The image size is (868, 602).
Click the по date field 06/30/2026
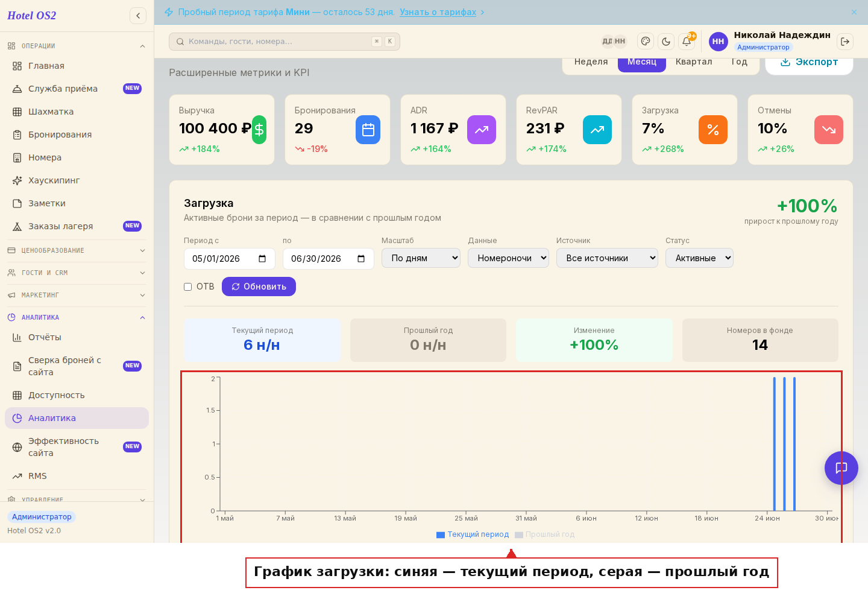tap(329, 259)
